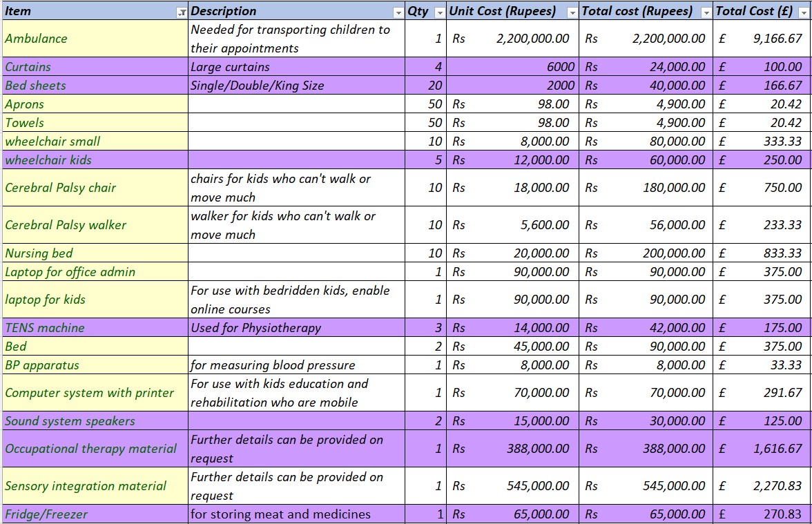Click the Fridge/Freezer "£ 270.83" cell
812x524 pixels.
(x=761, y=514)
